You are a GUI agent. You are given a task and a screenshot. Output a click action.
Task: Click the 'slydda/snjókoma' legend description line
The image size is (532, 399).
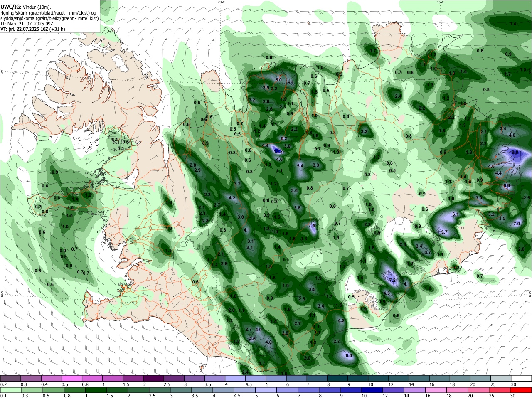[49, 18]
